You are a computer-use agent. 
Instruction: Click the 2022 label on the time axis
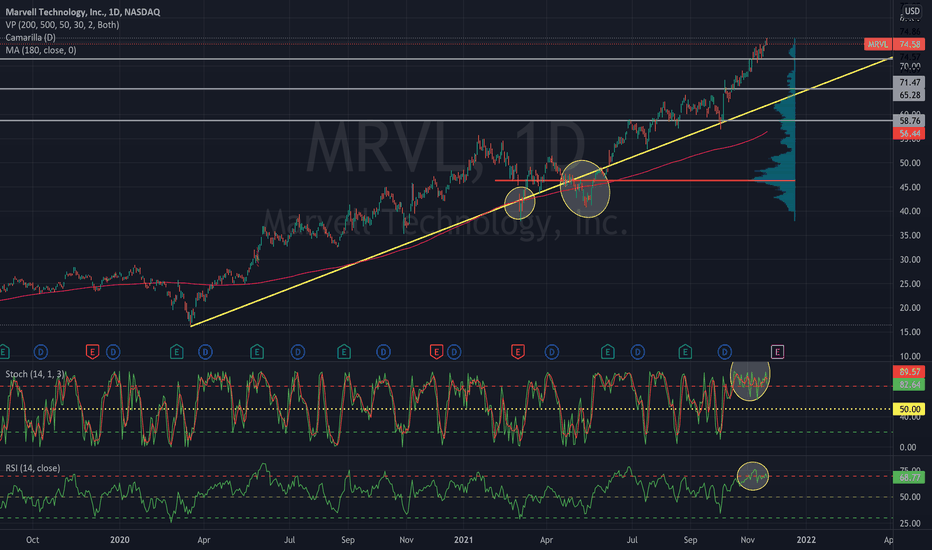coord(805,540)
